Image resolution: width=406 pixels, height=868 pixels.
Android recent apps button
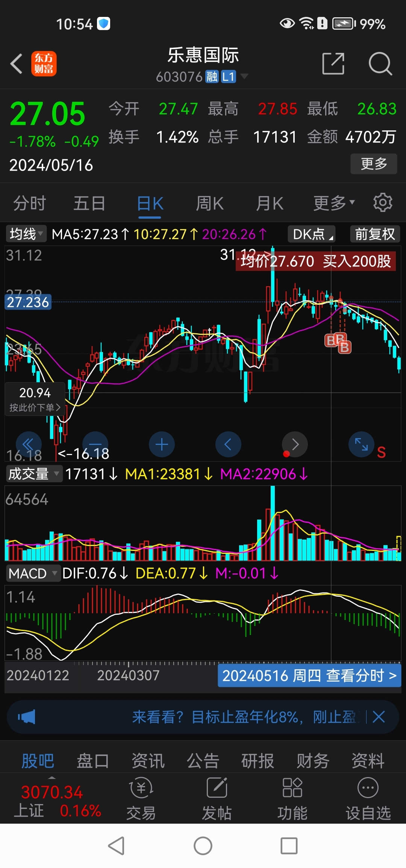pos(289,846)
